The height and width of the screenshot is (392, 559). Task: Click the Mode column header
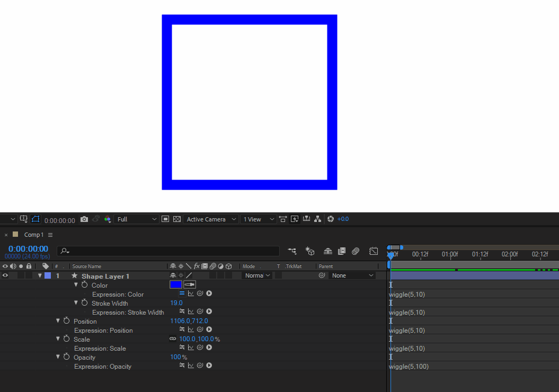[x=249, y=266]
